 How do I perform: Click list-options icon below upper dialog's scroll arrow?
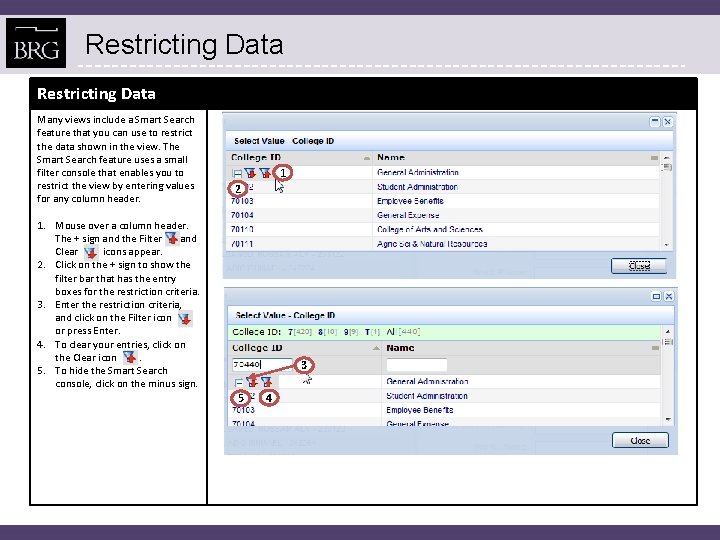667,167
